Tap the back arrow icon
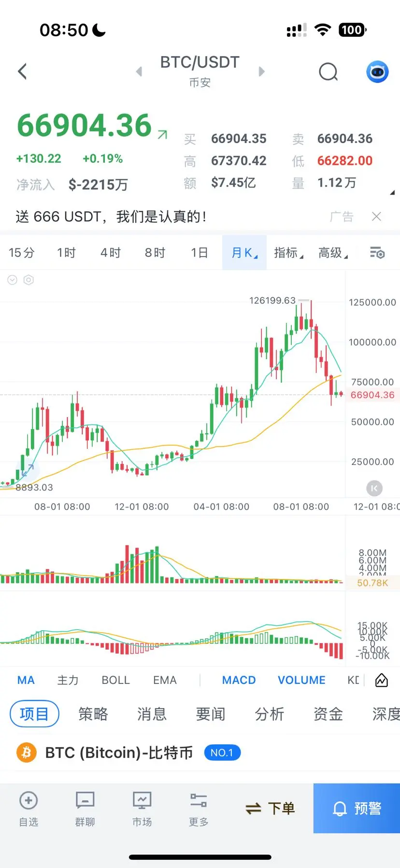The height and width of the screenshot is (868, 400). [22, 72]
